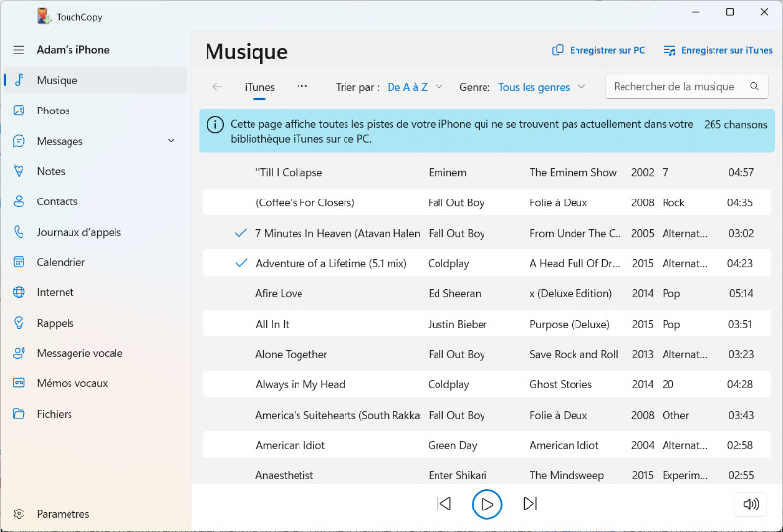Open the Genre filter dropdown
783x532 pixels.
(541, 87)
